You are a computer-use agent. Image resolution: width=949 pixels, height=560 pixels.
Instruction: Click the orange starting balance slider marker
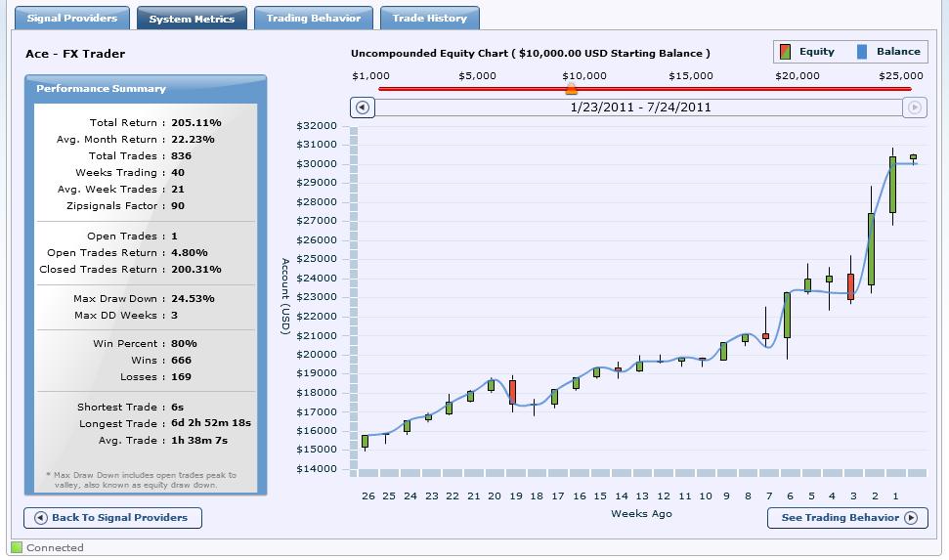click(571, 90)
